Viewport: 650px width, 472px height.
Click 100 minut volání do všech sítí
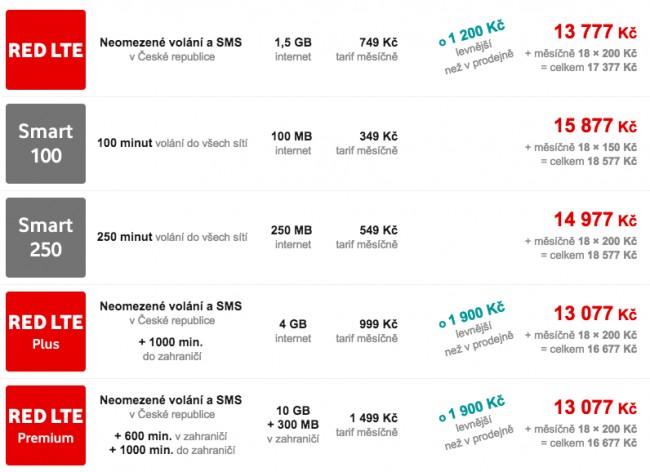[x=172, y=143]
